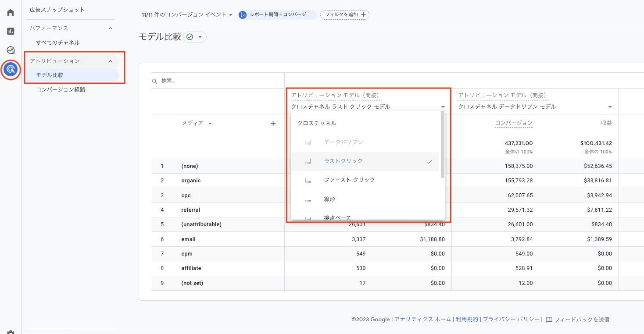Open the メディア dimension dropdown
Image resolution: width=644 pixels, height=334 pixels.
click(x=197, y=124)
